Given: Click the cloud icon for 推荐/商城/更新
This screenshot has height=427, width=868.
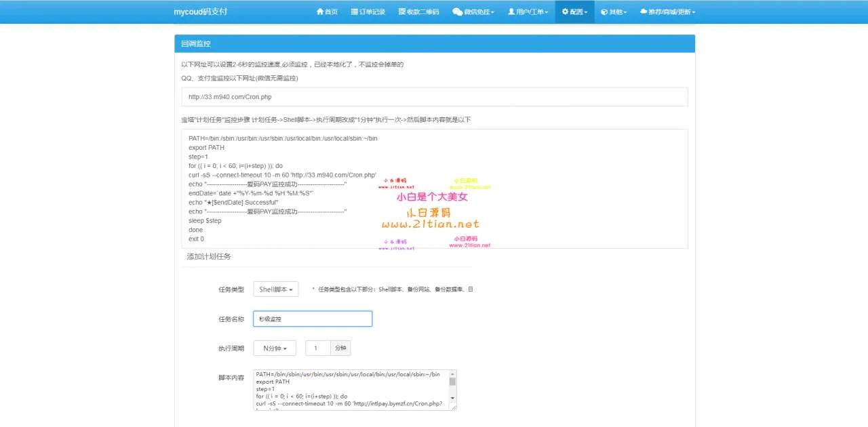Looking at the screenshot, I should pos(643,12).
